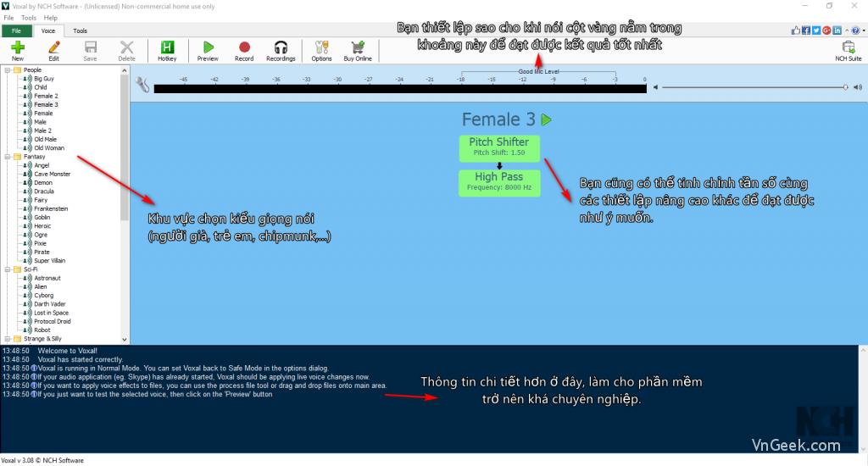868x466 pixels.
Task: Open the help question mark icon
Action: [856, 31]
